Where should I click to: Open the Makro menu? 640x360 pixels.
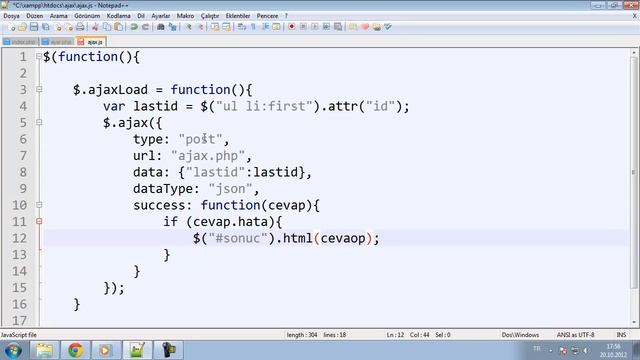click(x=185, y=16)
